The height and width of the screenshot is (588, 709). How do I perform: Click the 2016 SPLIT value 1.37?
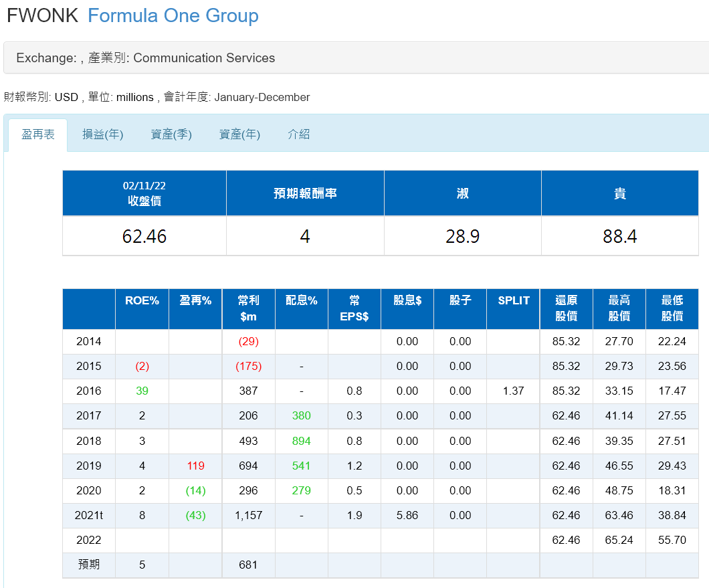pyautogui.click(x=513, y=391)
